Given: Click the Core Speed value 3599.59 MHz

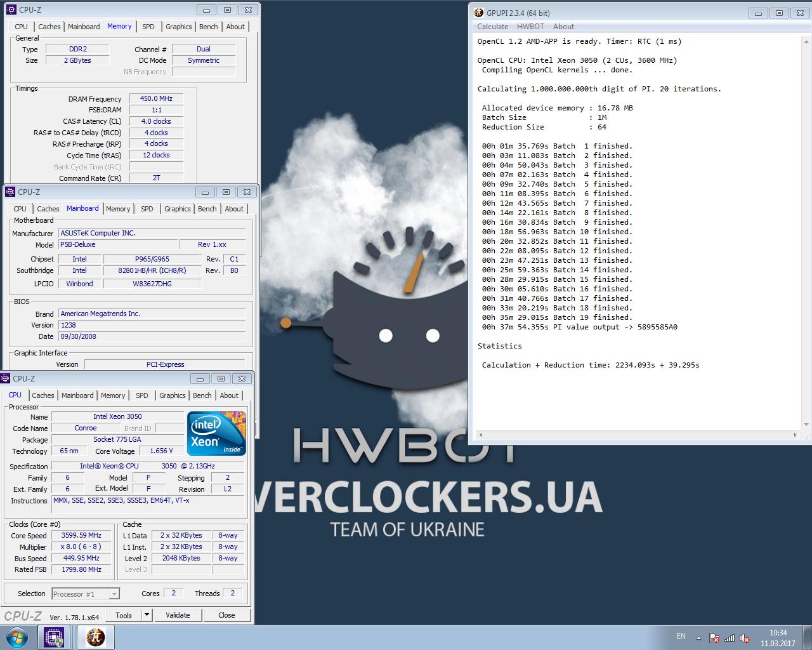Looking at the screenshot, I should [81, 535].
